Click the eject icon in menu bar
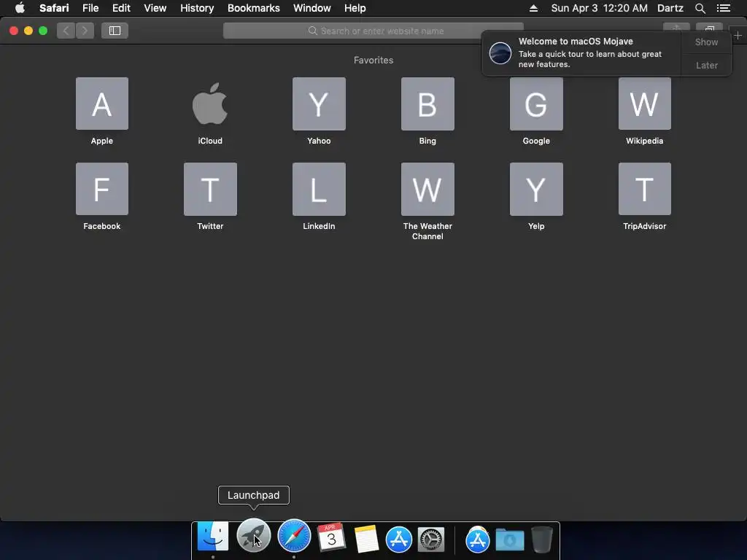The width and height of the screenshot is (747, 560). point(533,8)
